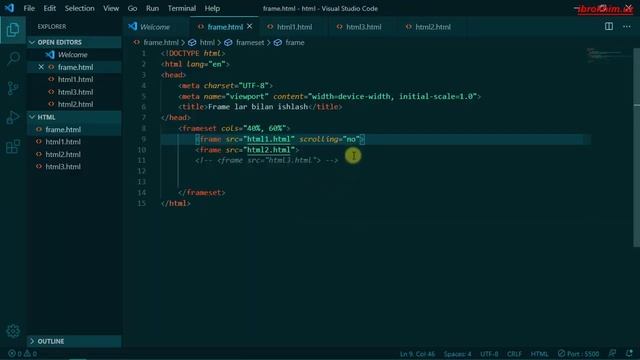640x360 pixels.
Task: Switch to the html3.html tab
Action: (x=363, y=27)
